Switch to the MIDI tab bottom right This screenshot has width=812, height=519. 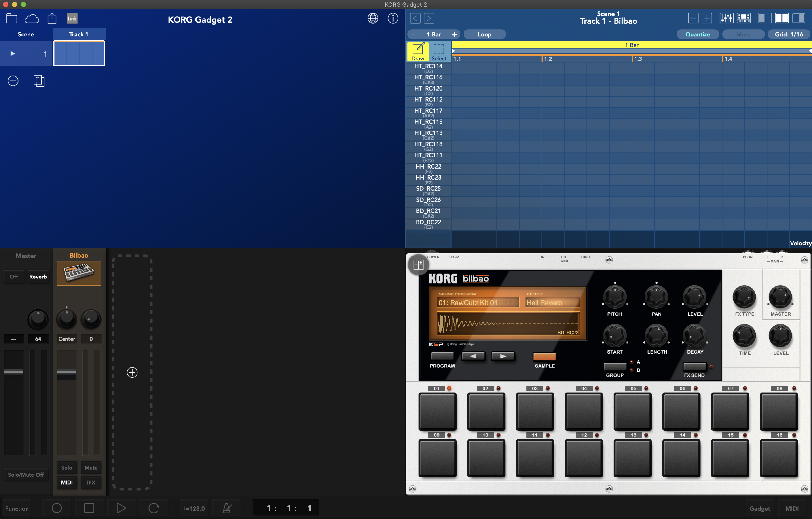point(792,509)
